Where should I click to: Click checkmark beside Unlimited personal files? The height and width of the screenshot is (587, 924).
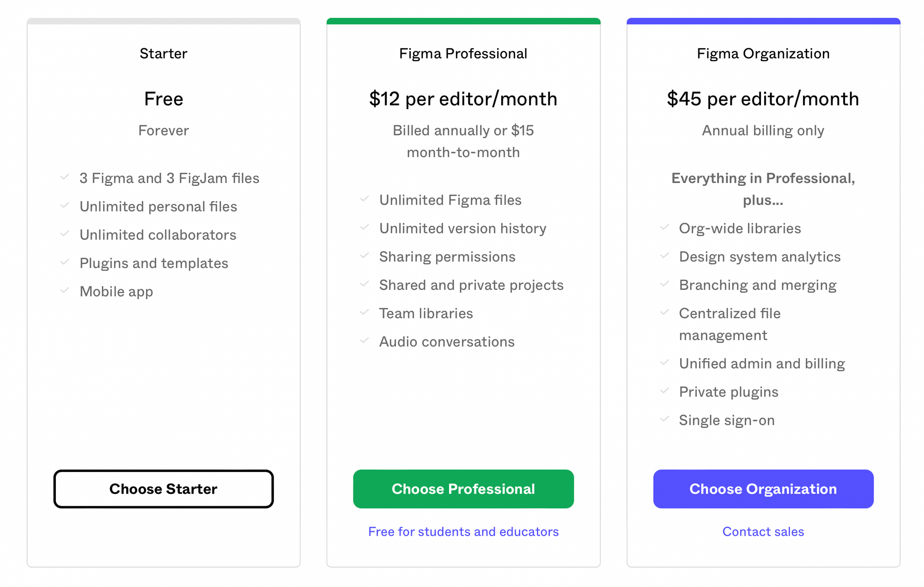click(65, 205)
